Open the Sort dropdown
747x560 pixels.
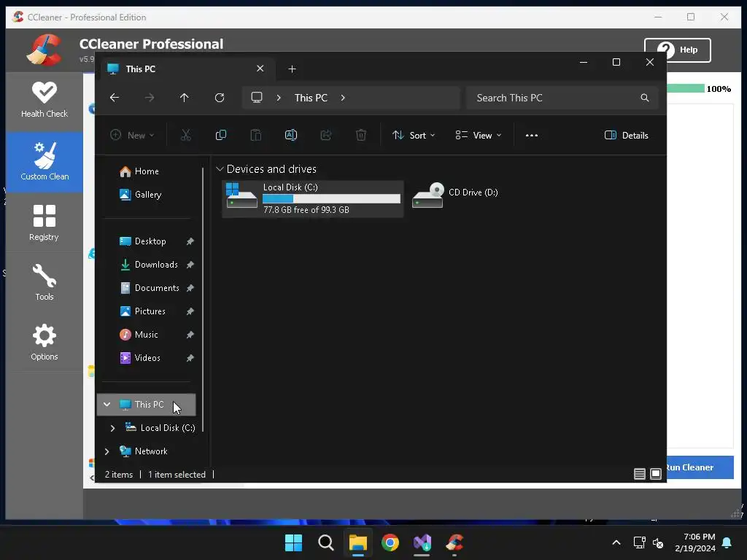tap(414, 135)
